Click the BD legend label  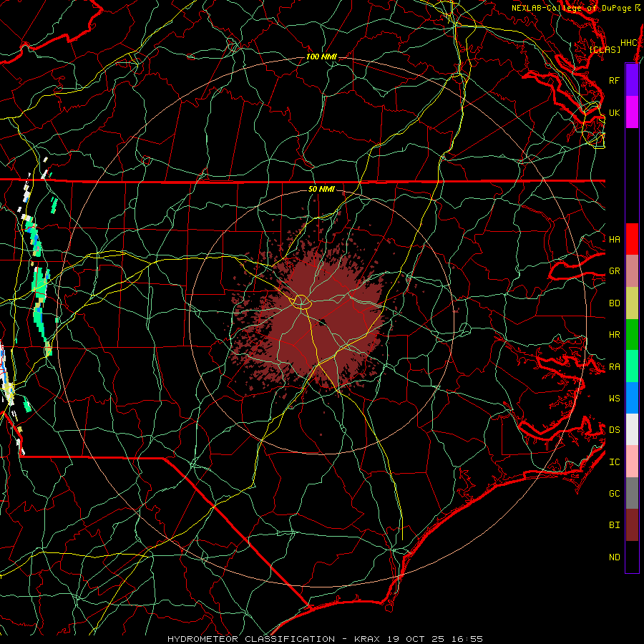click(614, 303)
